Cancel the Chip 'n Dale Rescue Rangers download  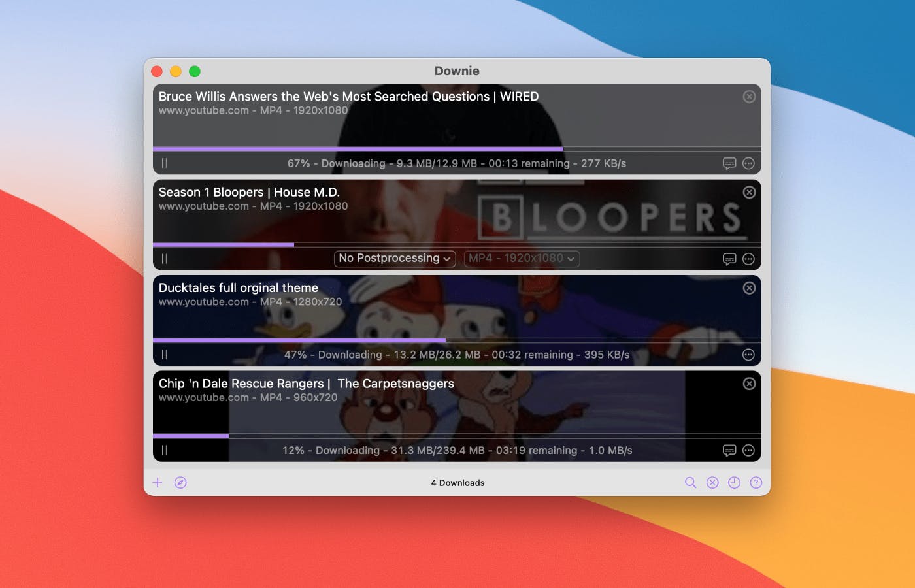coord(749,384)
